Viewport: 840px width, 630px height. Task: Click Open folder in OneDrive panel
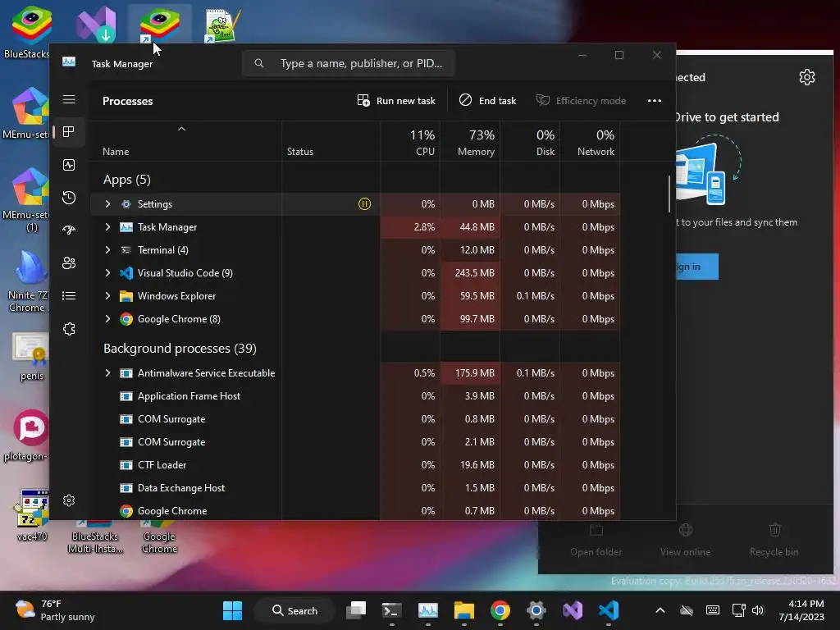(x=596, y=541)
